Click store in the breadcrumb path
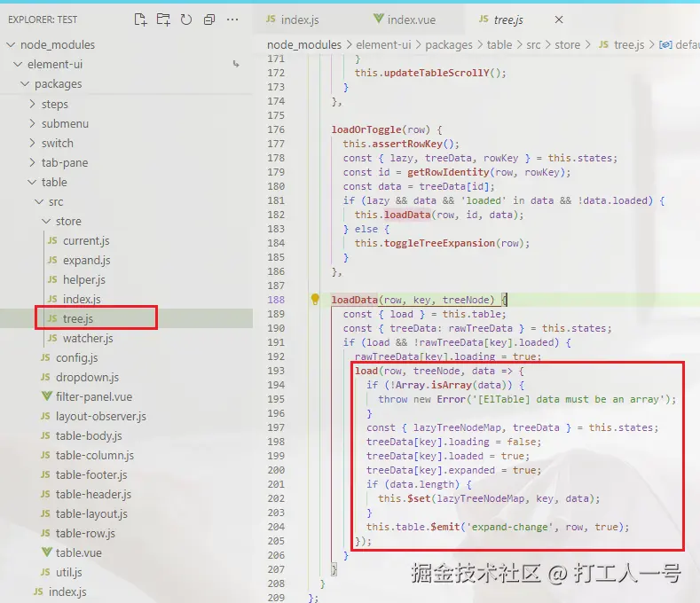The image size is (700, 603). [x=568, y=44]
